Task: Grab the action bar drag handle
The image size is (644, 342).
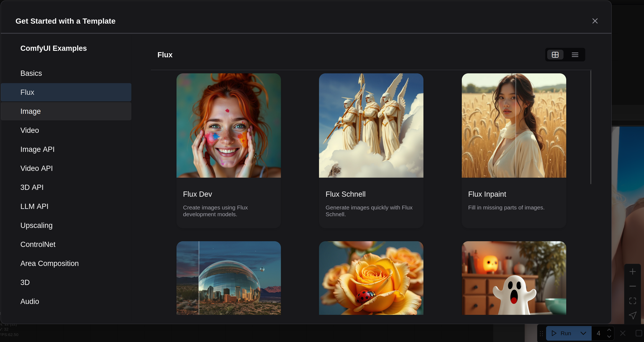Action: point(541,333)
